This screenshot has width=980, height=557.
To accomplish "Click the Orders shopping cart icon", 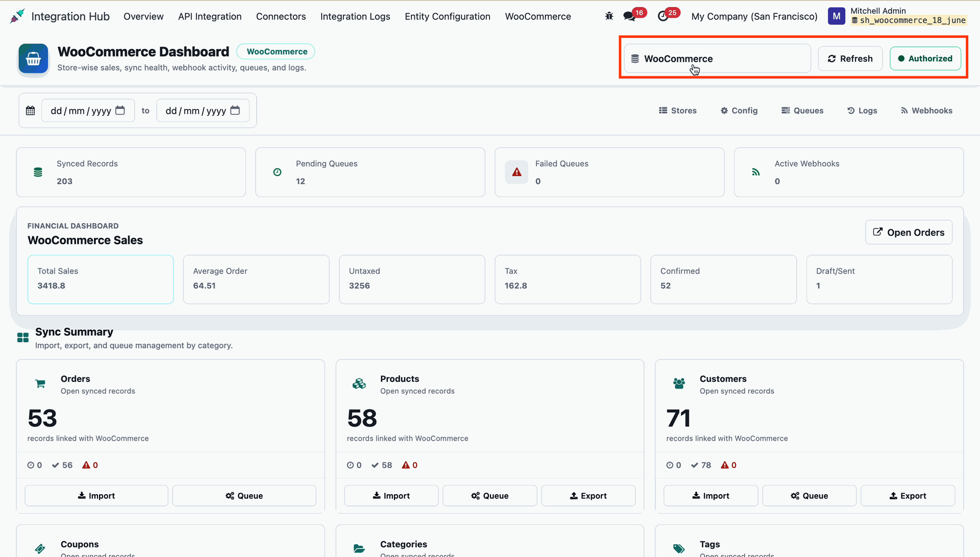I will pyautogui.click(x=40, y=384).
